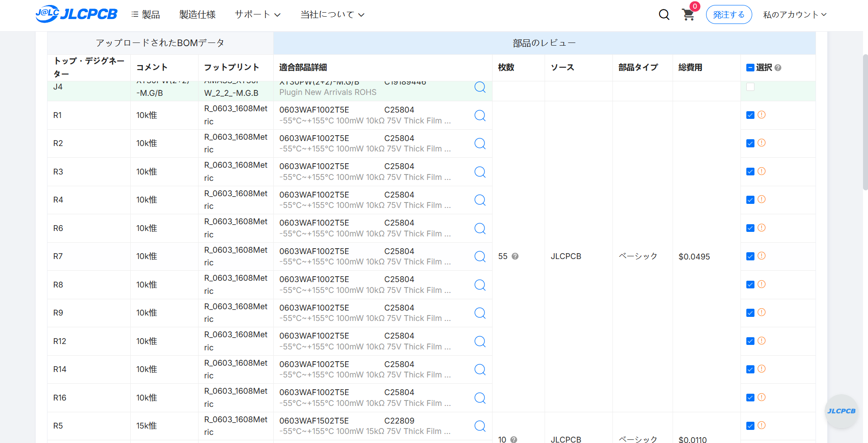Click the フットプリント column header

click(232, 67)
